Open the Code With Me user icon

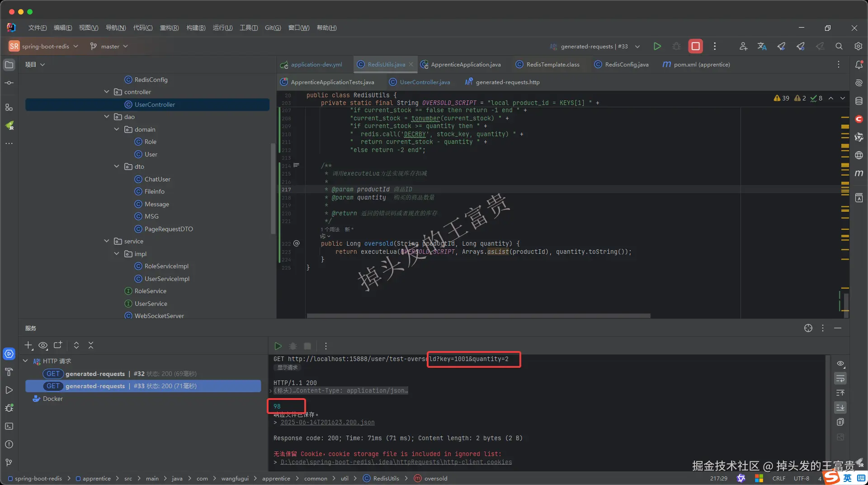click(743, 46)
